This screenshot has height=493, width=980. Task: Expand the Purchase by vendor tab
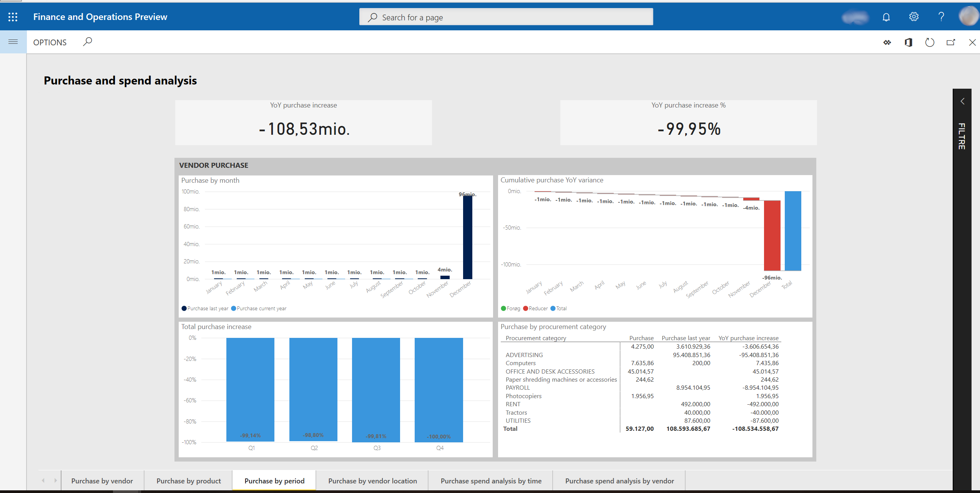click(103, 480)
